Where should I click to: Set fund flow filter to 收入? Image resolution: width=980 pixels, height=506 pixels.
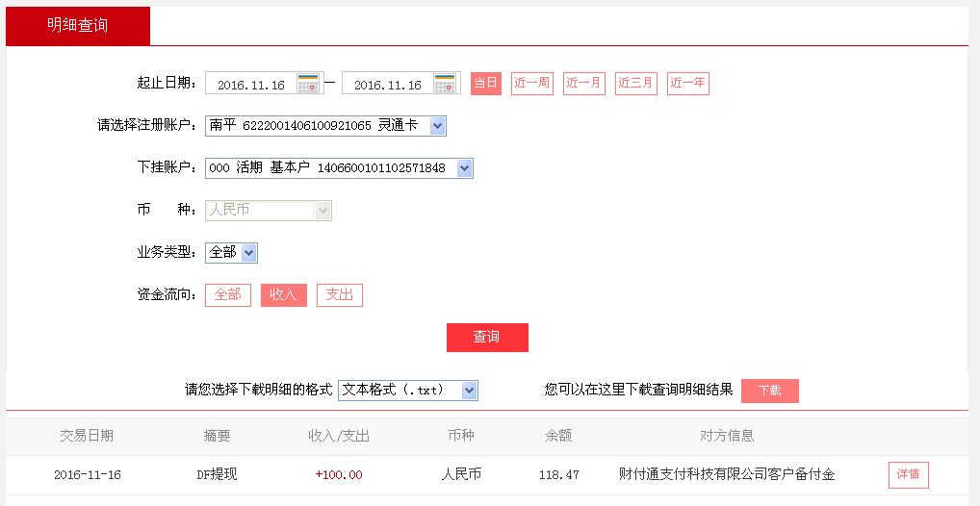point(284,295)
